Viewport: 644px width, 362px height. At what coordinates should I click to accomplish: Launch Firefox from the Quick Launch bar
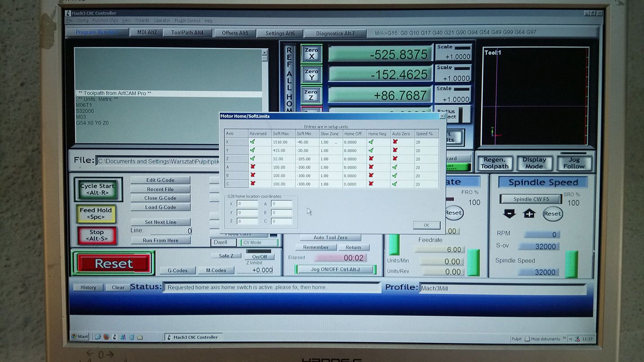pos(106,337)
